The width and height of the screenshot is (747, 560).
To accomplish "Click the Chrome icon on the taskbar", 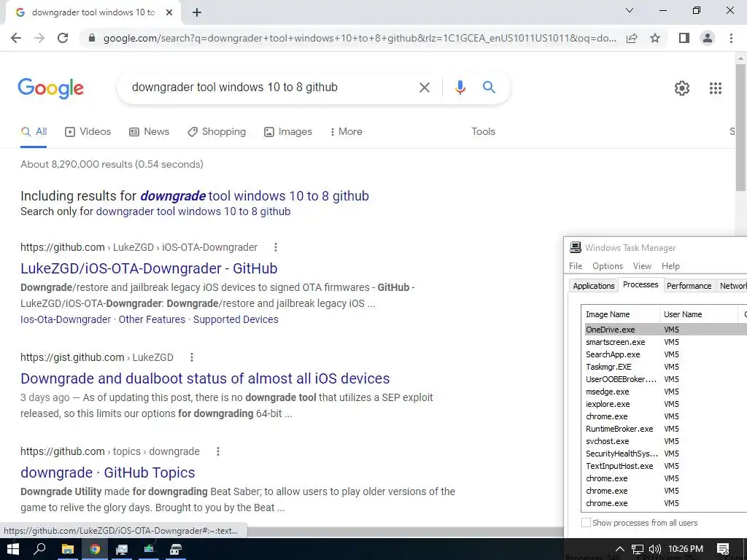I will [x=95, y=549].
